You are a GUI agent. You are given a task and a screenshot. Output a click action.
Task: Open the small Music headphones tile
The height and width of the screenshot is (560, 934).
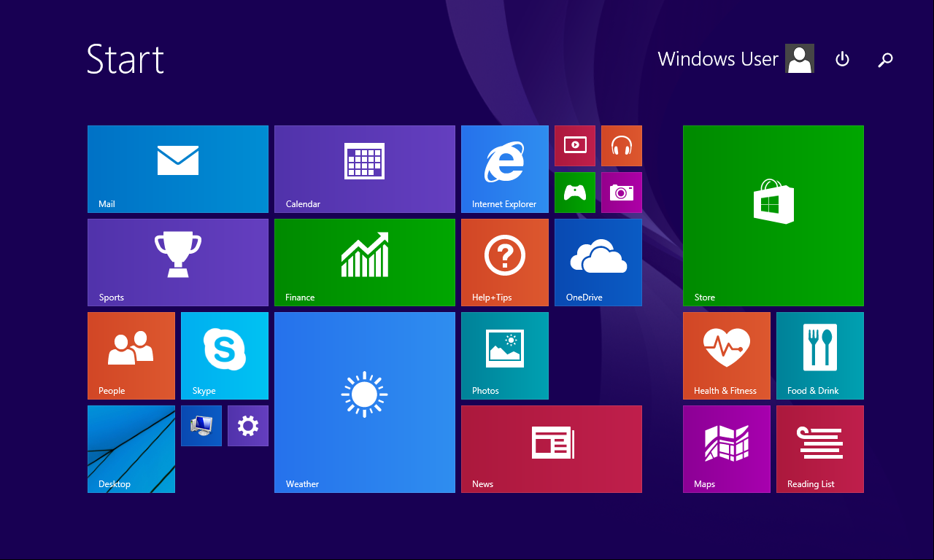[x=622, y=146]
